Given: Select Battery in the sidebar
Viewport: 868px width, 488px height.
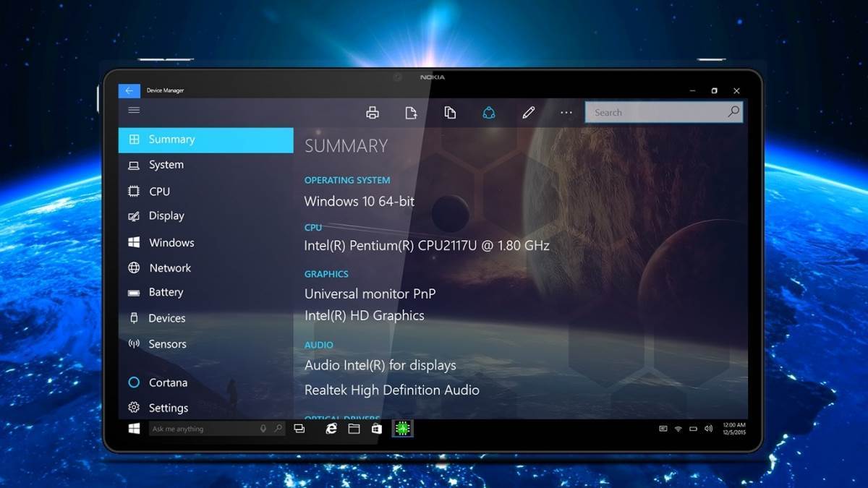Looking at the screenshot, I should [x=166, y=293].
